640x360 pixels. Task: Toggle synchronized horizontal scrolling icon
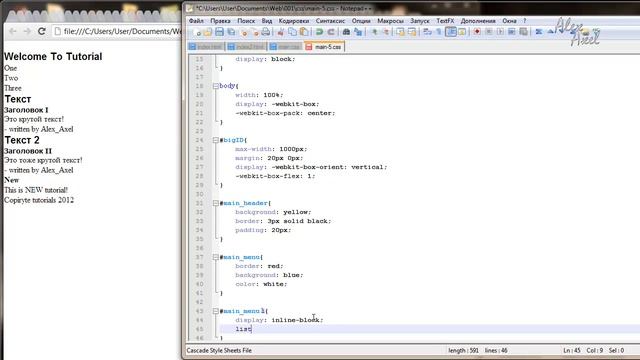[x=412, y=32]
